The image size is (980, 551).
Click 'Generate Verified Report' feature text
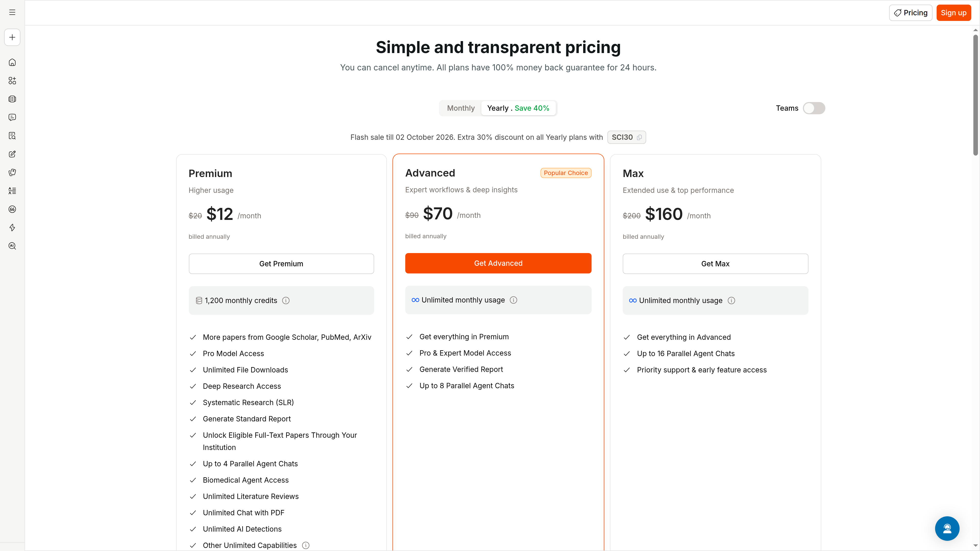461,370
